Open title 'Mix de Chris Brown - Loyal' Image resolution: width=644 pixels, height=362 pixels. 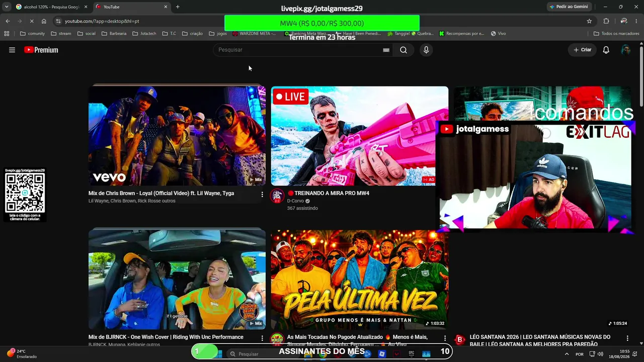pyautogui.click(x=161, y=193)
